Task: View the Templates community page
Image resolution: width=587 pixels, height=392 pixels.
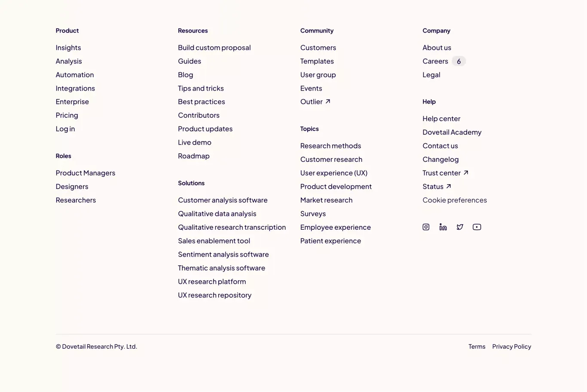Action: click(317, 61)
